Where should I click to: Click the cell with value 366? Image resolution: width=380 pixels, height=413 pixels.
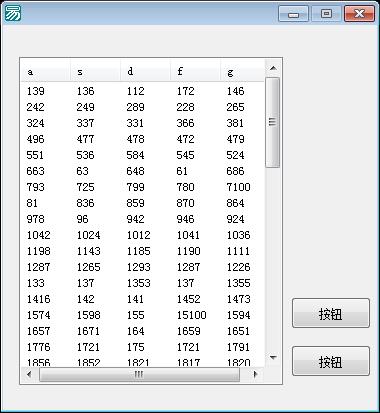(185, 123)
